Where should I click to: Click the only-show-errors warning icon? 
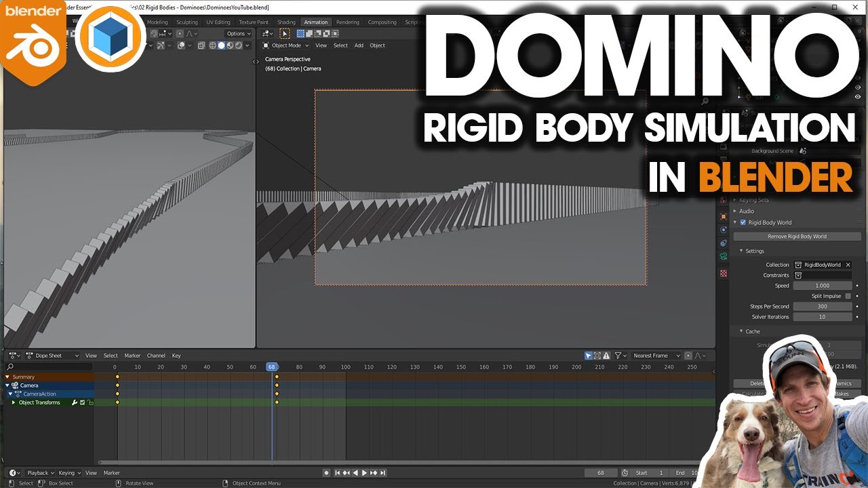[606, 355]
